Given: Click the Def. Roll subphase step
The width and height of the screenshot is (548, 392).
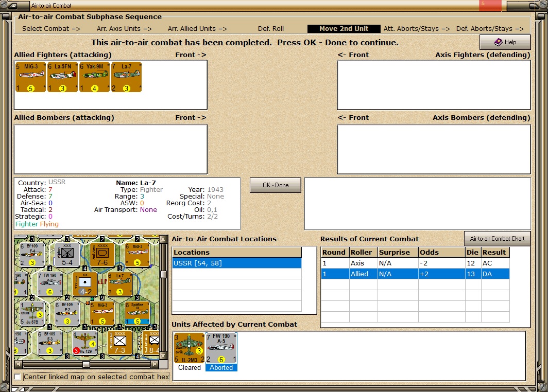Looking at the screenshot, I should click(x=271, y=29).
